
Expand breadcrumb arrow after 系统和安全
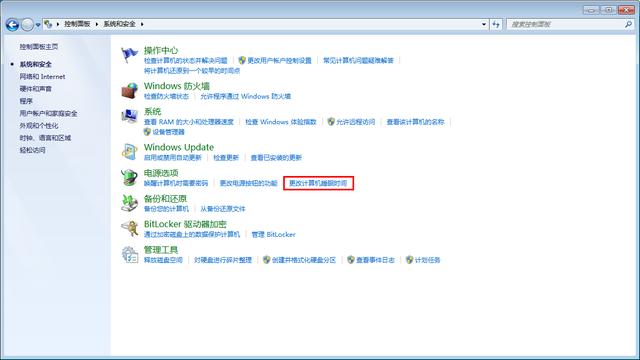pyautogui.click(x=142, y=24)
